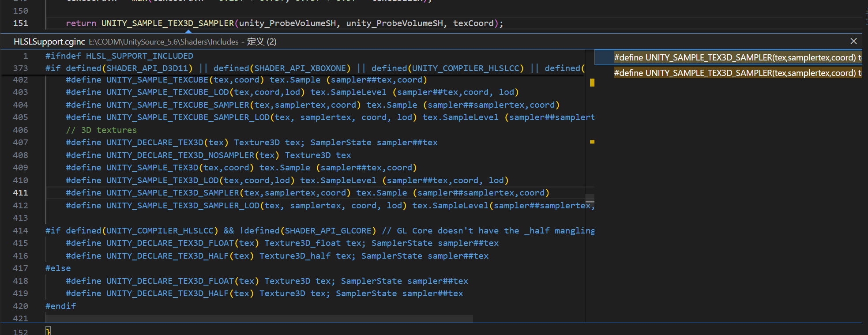Click Texture3D_float type on line 415

coord(303,243)
